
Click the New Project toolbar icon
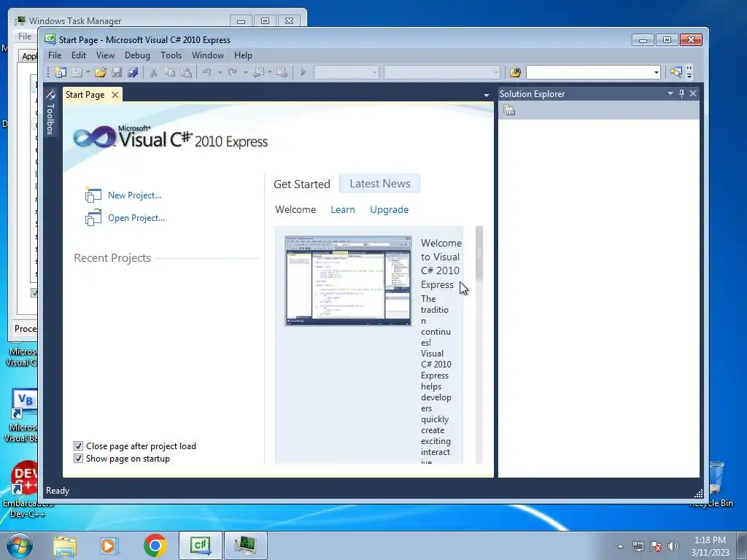(x=61, y=72)
